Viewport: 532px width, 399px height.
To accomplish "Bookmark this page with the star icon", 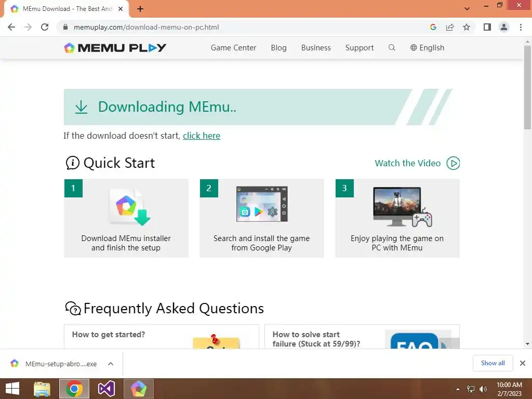I will [467, 27].
